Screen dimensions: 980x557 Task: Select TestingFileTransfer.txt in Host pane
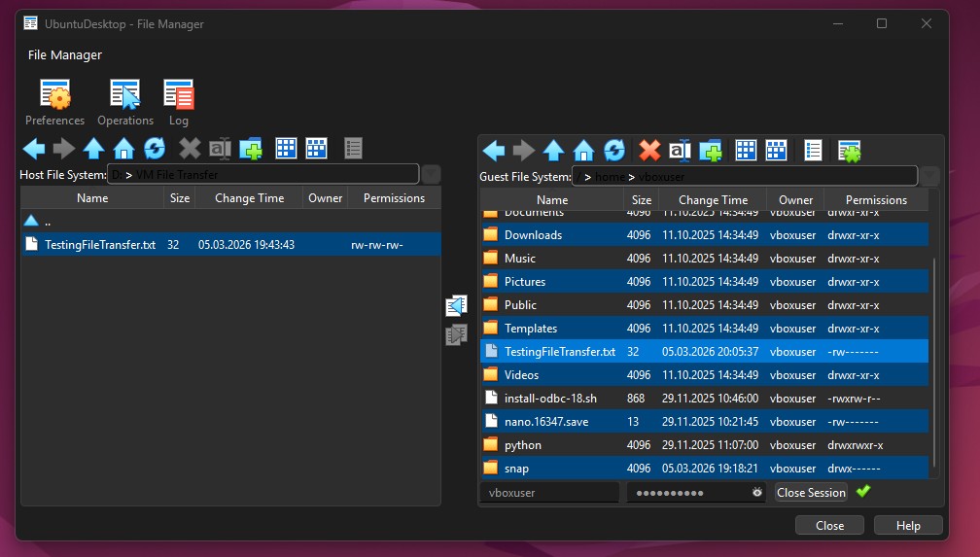coord(230,244)
